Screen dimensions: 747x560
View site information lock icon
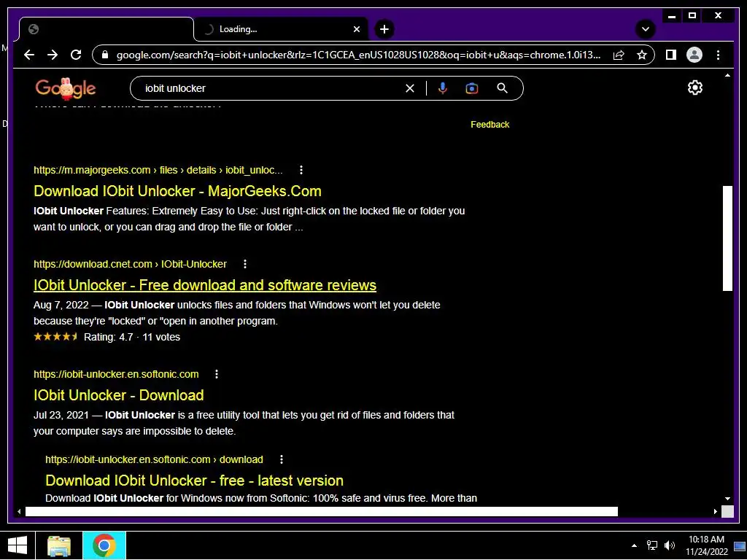(105, 55)
